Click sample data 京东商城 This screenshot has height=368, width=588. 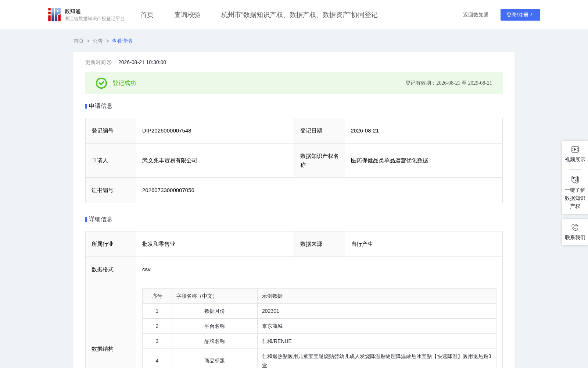[x=272, y=326]
